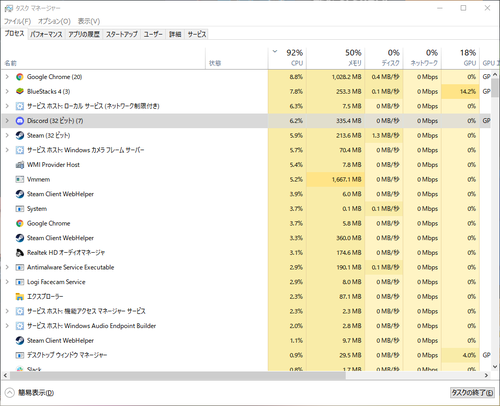Click the エクスプローラー folder icon
The image size is (500, 406).
(20, 297)
